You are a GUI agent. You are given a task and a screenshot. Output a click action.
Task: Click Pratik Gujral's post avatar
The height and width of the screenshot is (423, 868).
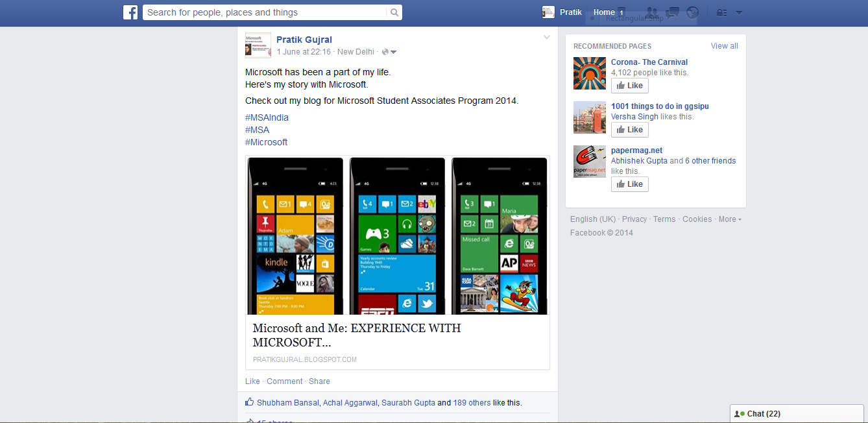click(258, 45)
